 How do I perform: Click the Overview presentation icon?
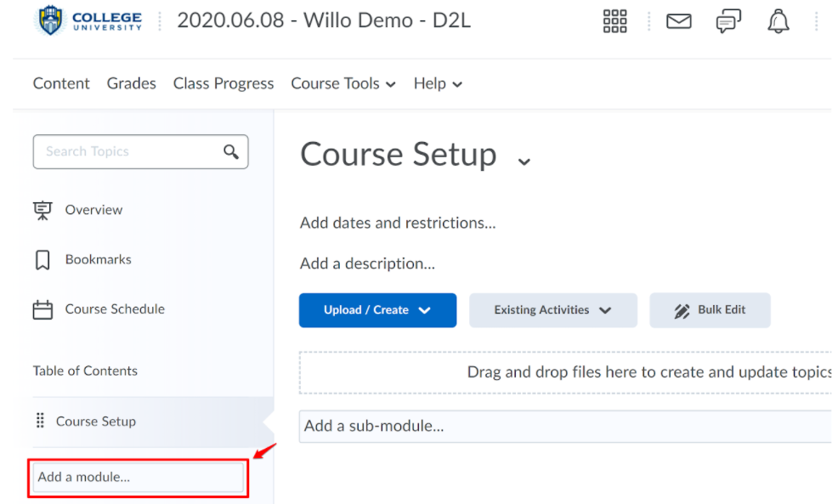(x=42, y=210)
